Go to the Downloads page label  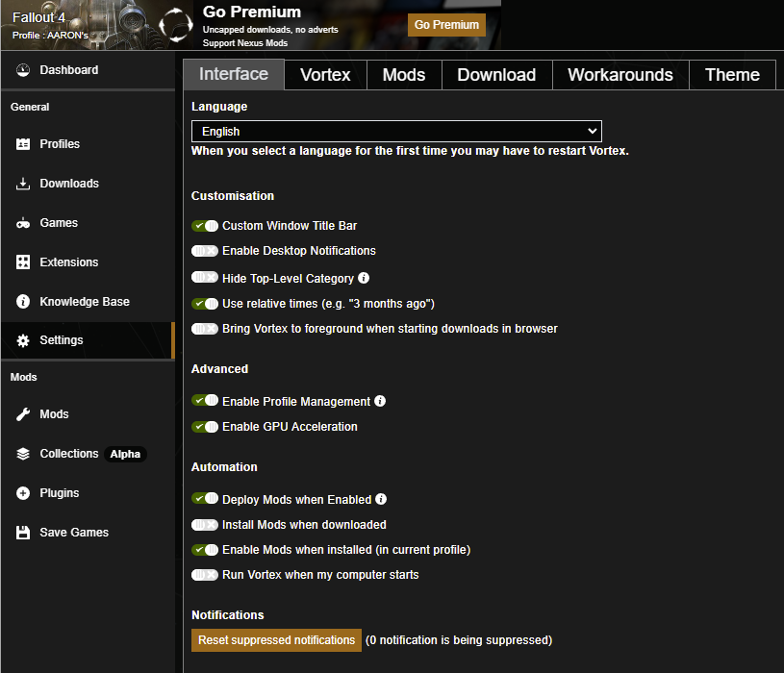coord(69,184)
